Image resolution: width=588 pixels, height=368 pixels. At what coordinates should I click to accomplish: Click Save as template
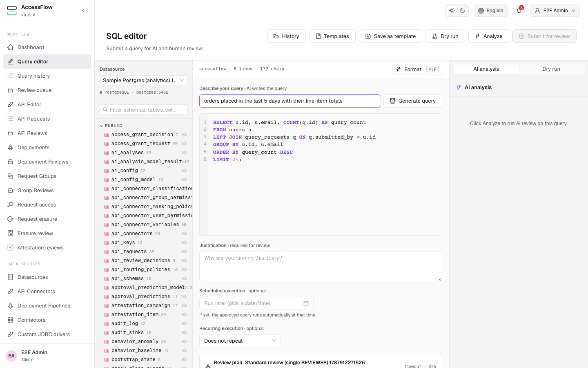(390, 36)
